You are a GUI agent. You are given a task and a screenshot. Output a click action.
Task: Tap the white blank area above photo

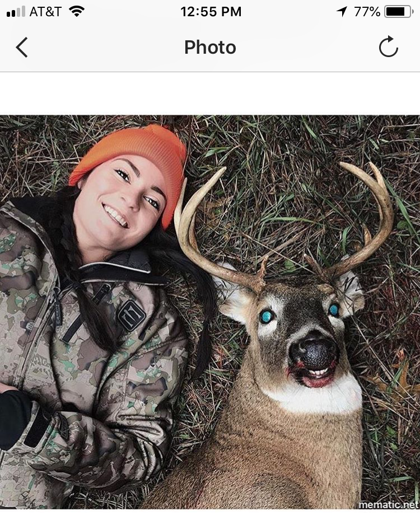pos(210,93)
